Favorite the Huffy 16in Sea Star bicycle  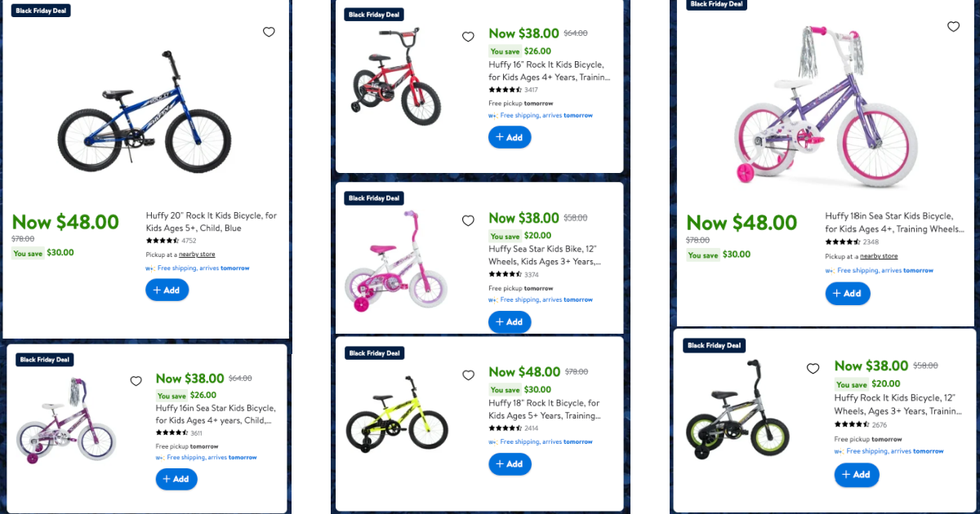136,381
